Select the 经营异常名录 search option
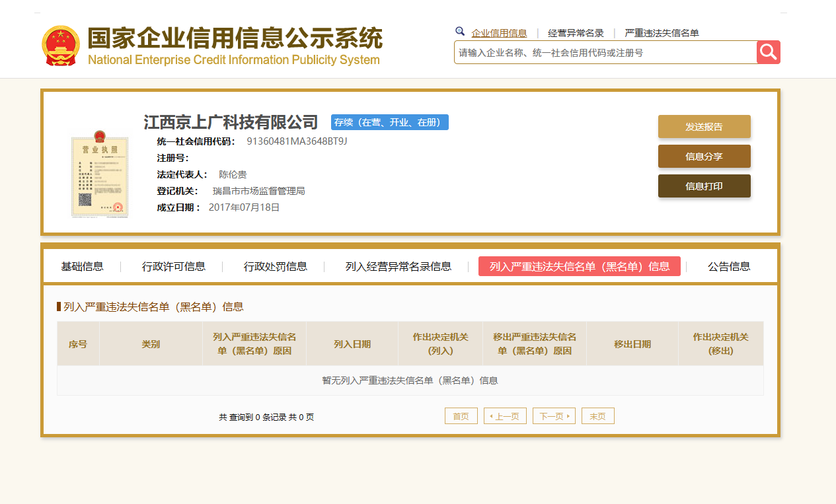 576,33
